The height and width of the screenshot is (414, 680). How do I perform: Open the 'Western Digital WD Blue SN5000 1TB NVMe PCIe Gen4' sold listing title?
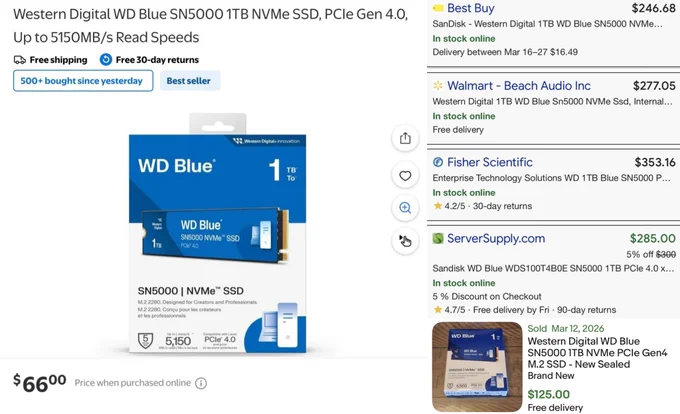[597, 352]
